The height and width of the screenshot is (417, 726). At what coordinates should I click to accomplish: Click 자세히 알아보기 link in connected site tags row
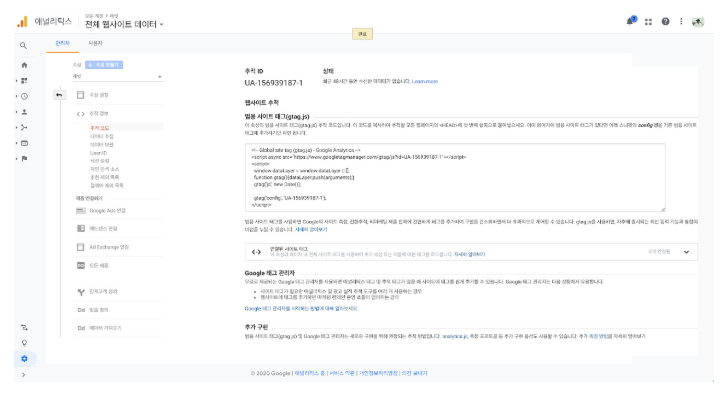pos(469,255)
